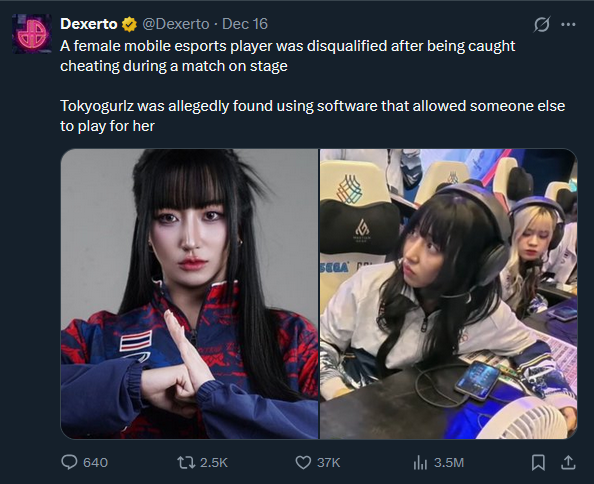Viewport: 594px width, 484px height.
Task: Open the right photo with headset player
Action: [449, 294]
